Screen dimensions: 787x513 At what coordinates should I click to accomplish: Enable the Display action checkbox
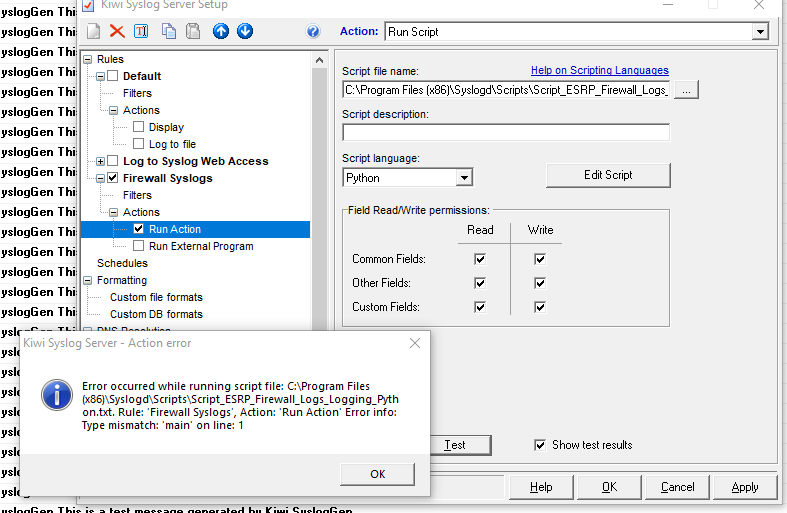click(x=139, y=126)
